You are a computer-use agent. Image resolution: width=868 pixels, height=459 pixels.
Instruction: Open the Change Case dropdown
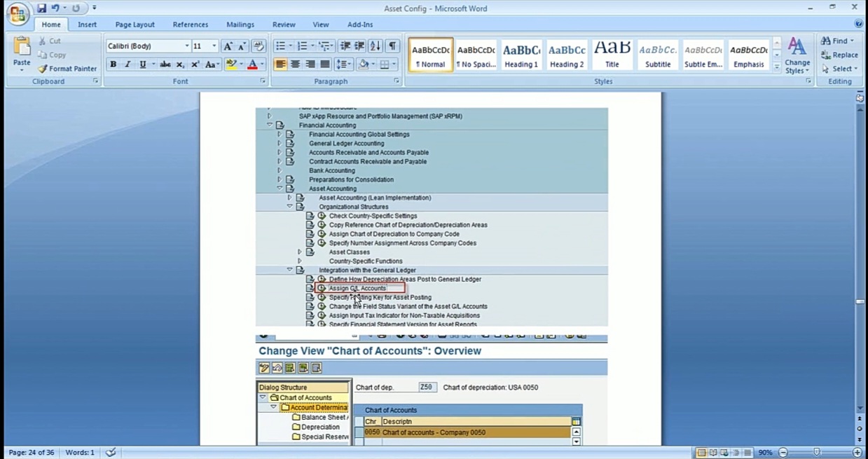click(212, 64)
